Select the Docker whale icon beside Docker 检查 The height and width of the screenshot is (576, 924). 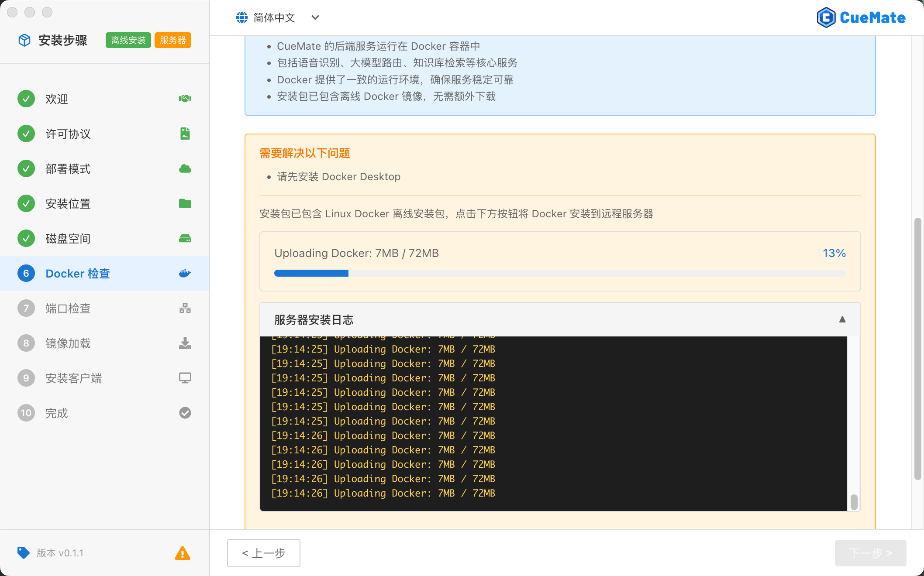[x=185, y=273]
